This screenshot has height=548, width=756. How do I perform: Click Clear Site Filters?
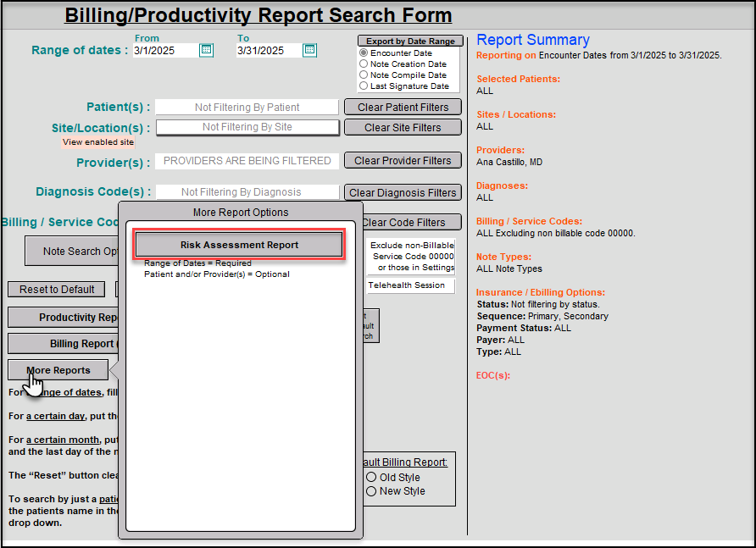coord(403,127)
